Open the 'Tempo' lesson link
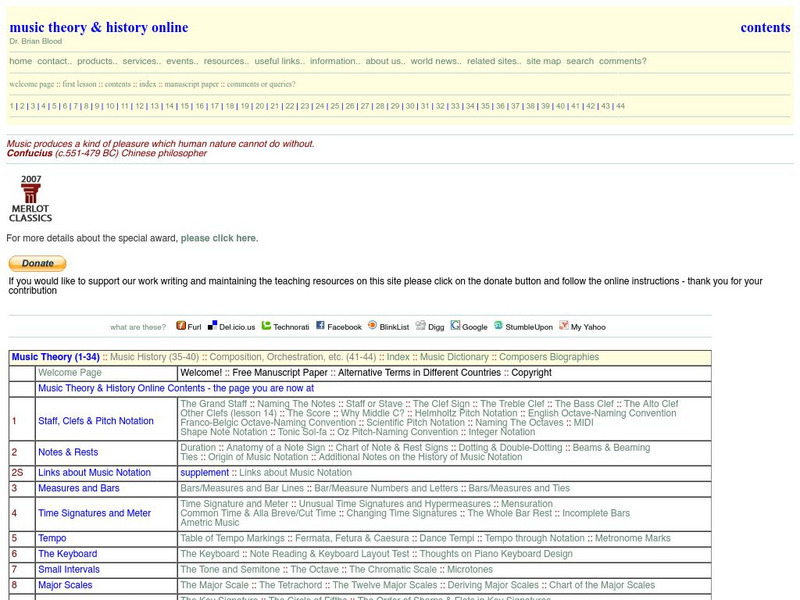Image resolution: width=800 pixels, height=600 pixels. [x=52, y=538]
